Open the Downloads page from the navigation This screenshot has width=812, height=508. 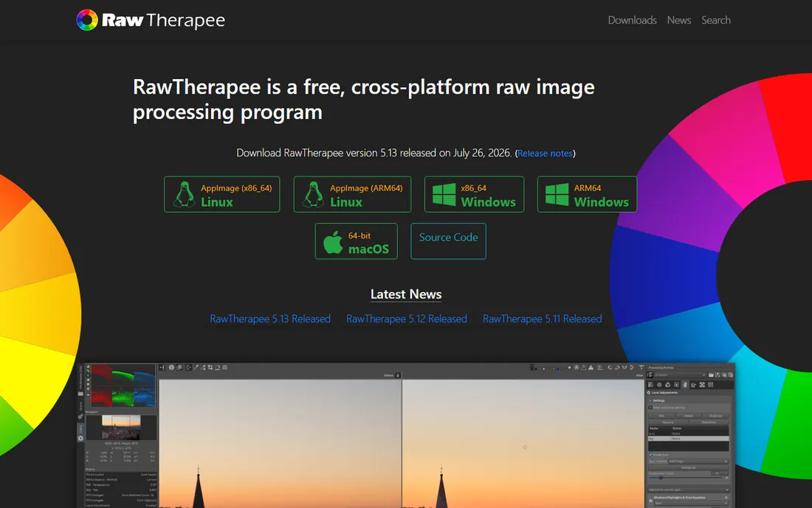[x=632, y=20]
